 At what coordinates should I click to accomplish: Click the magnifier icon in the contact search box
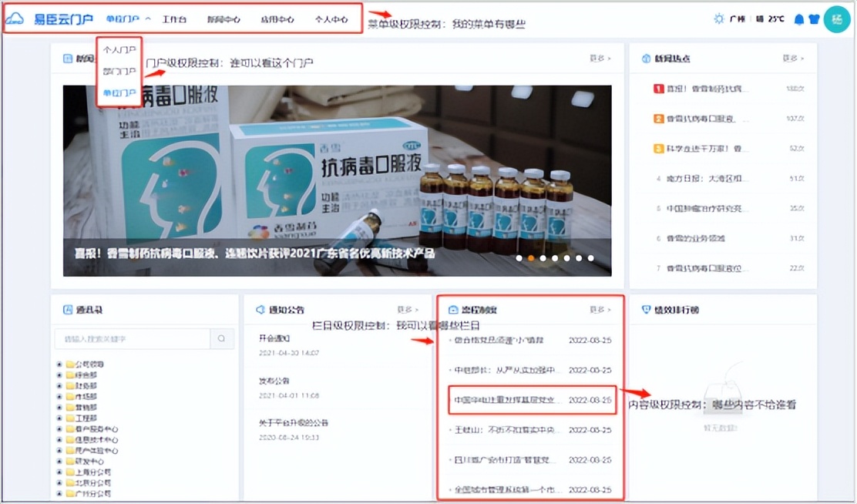click(x=222, y=339)
